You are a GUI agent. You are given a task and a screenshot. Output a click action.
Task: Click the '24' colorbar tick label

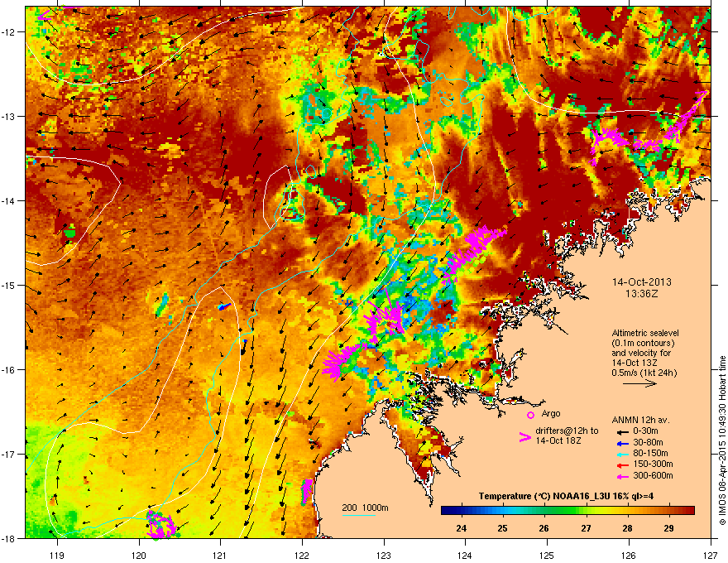461,528
